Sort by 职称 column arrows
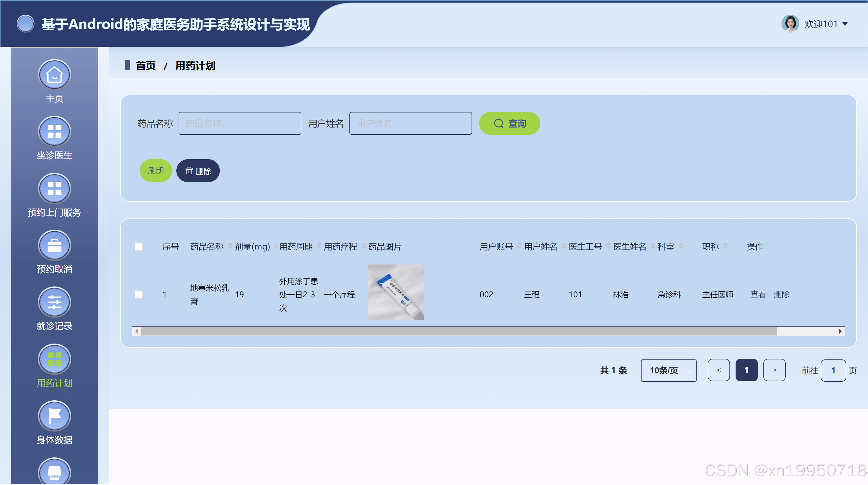 (725, 246)
